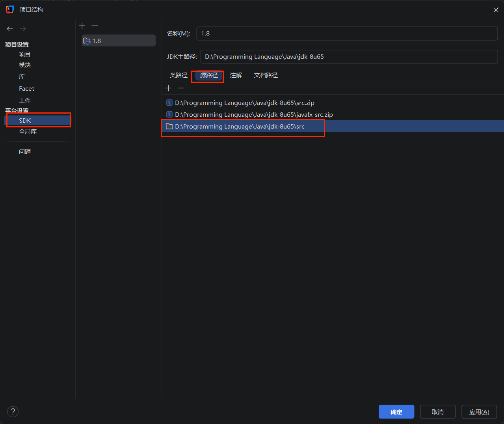The width and height of the screenshot is (504, 424).
Task: Open the 注解 tab
Action: tap(236, 75)
